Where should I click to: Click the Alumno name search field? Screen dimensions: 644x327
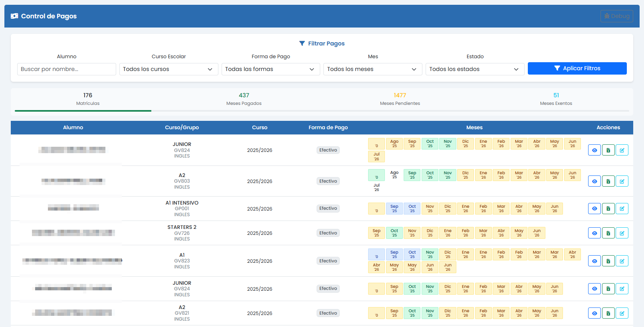[x=67, y=69]
